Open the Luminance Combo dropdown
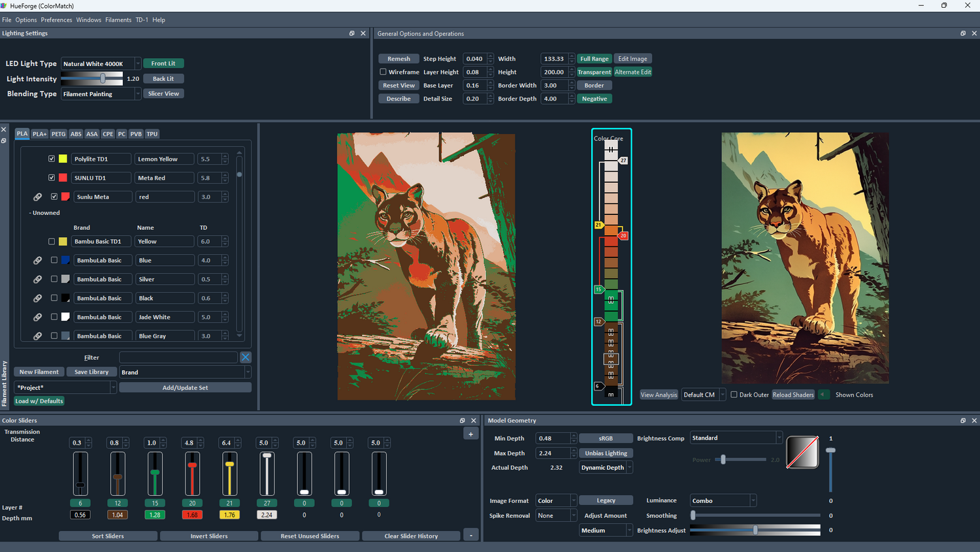Screen dimensions: 980x552 click(723, 500)
